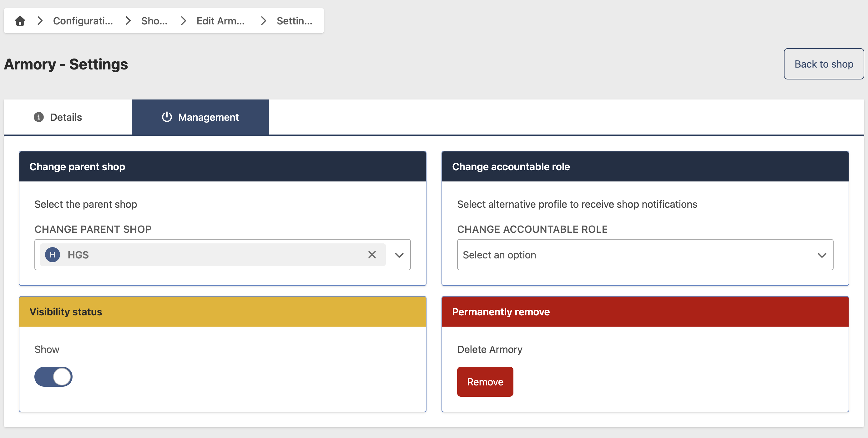Click the 'Armory - Settings' page title
This screenshot has width=868, height=438.
click(x=66, y=64)
